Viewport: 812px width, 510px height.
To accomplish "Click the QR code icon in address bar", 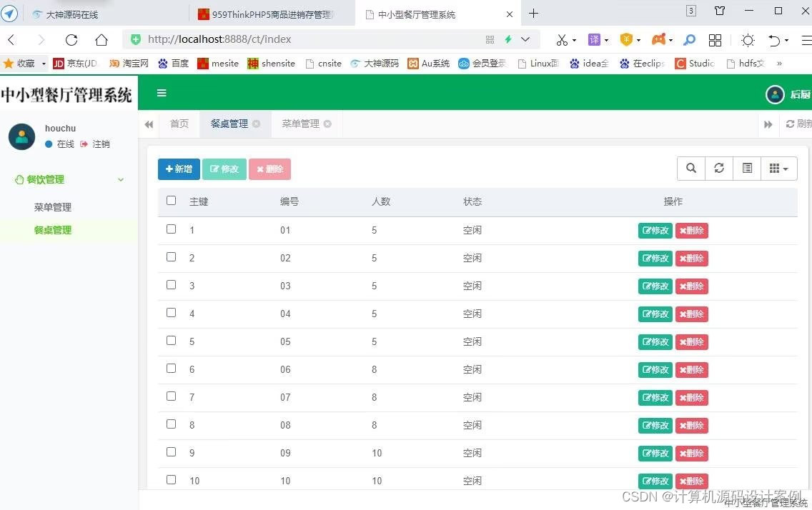I will [x=490, y=39].
